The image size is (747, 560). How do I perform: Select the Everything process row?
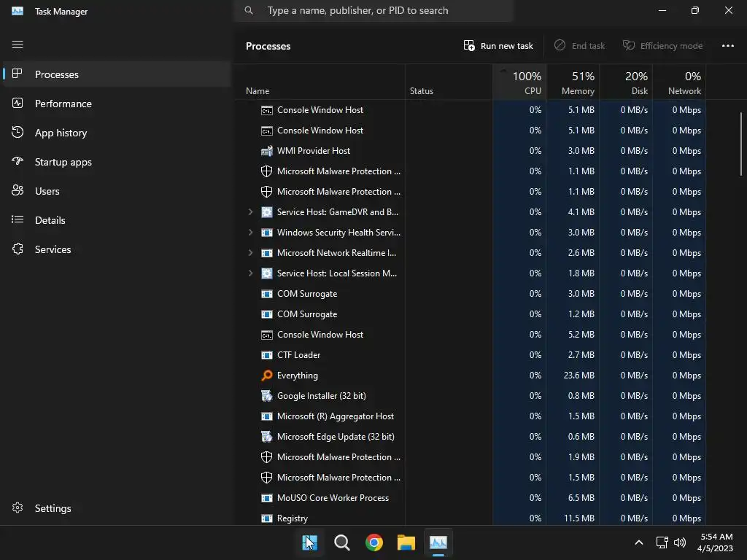471,376
